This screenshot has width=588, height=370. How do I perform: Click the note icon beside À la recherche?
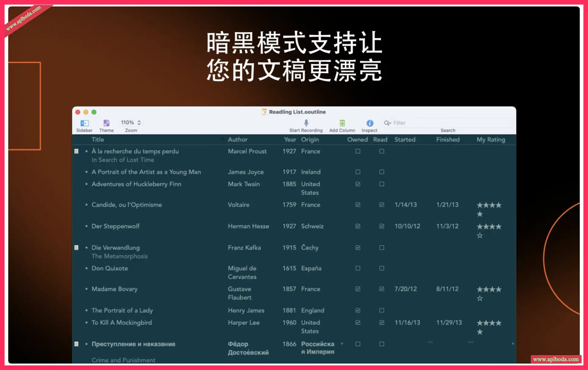click(76, 151)
